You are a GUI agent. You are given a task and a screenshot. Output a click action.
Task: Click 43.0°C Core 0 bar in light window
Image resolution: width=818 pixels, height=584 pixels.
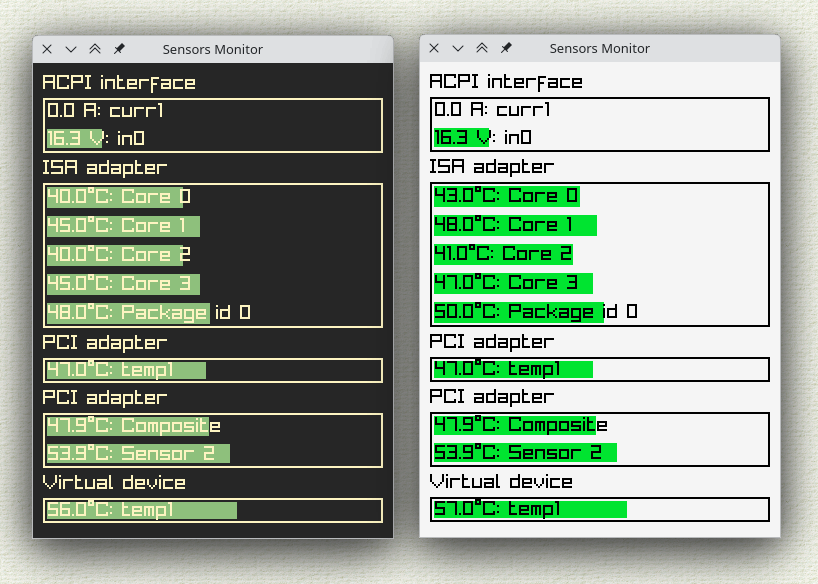[x=507, y=196]
